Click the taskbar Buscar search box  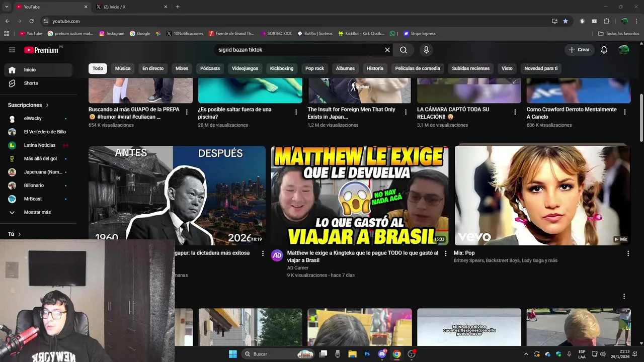pyautogui.click(x=278, y=354)
